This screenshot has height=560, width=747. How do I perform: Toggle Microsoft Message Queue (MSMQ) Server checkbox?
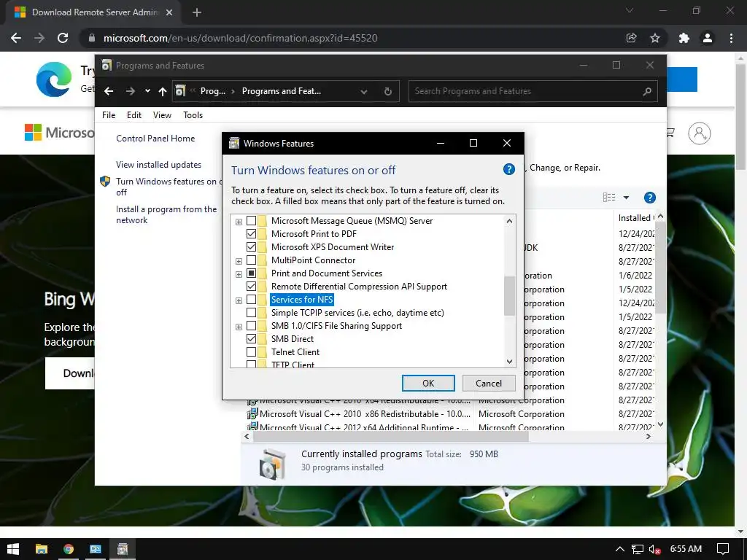click(251, 221)
